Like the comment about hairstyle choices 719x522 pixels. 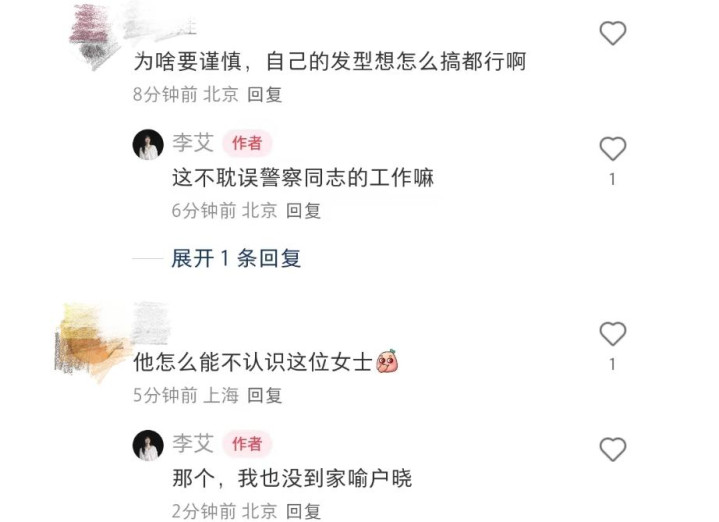coord(613,33)
